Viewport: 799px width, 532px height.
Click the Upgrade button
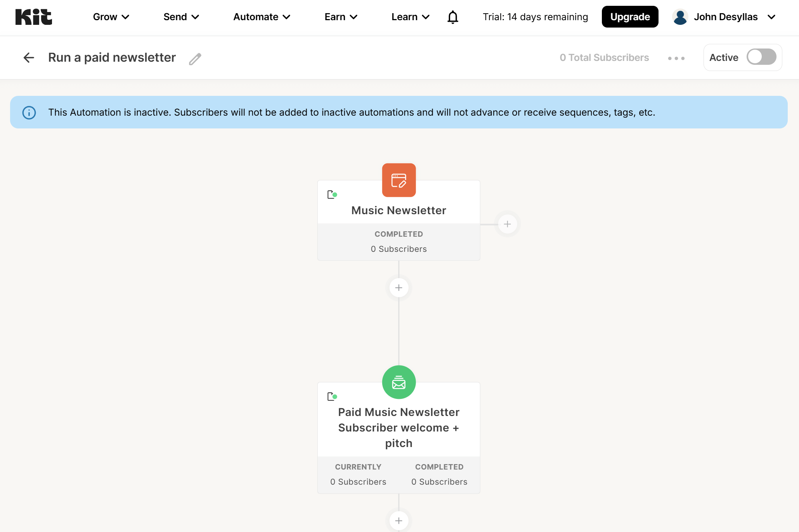click(630, 16)
